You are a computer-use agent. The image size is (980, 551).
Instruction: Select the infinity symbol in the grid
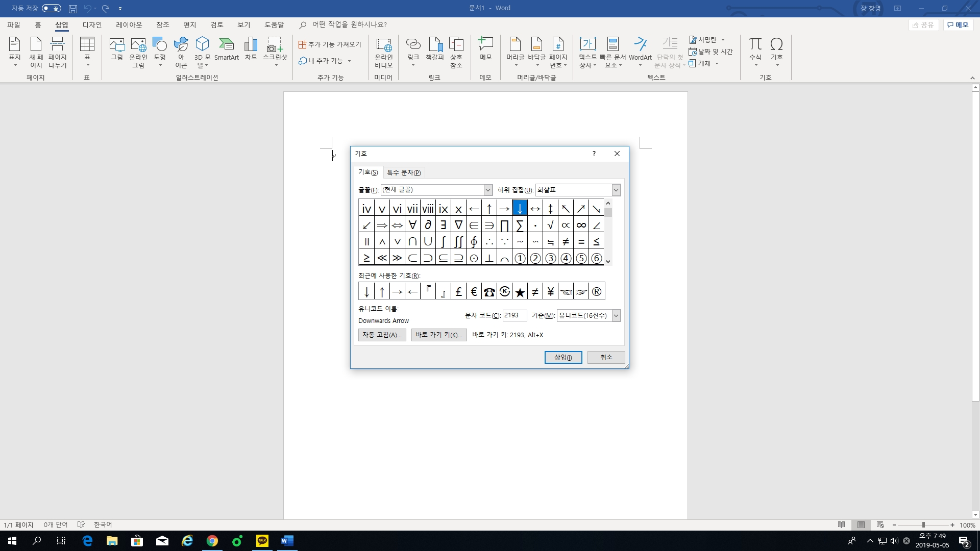[581, 225]
